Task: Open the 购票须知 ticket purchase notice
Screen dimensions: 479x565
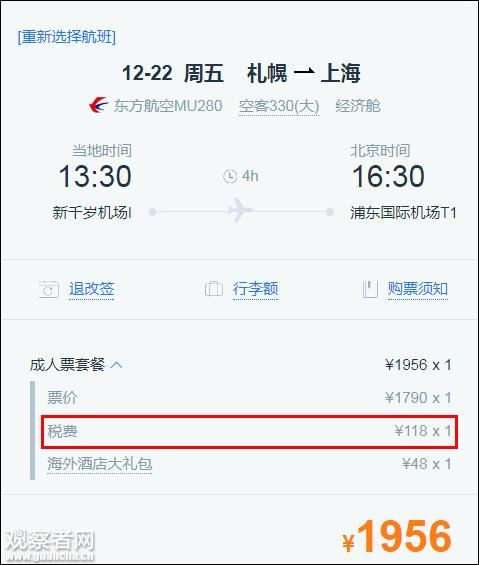Action: (x=418, y=289)
